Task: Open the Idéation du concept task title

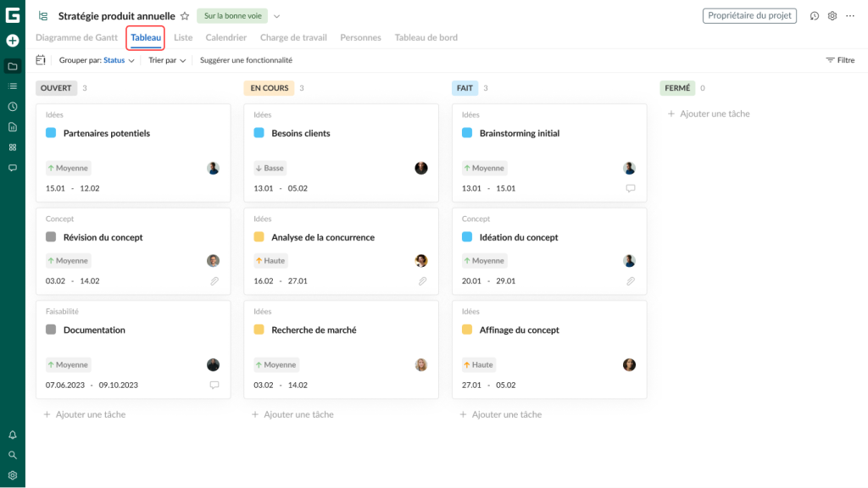Action: point(519,237)
